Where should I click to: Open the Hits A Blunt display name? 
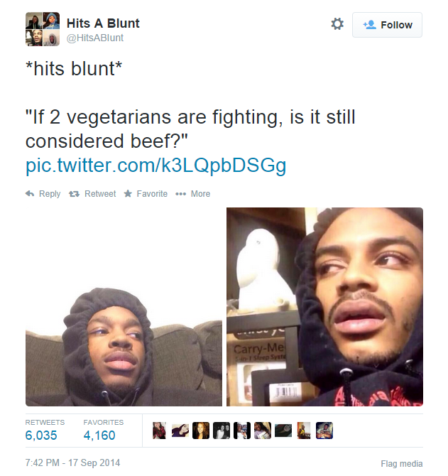pos(103,23)
